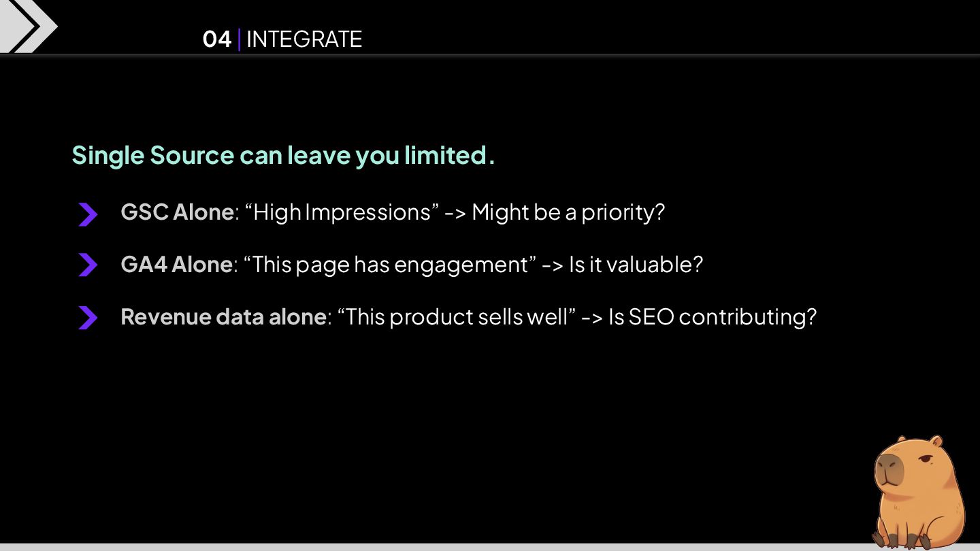Select the section number 04

click(217, 39)
